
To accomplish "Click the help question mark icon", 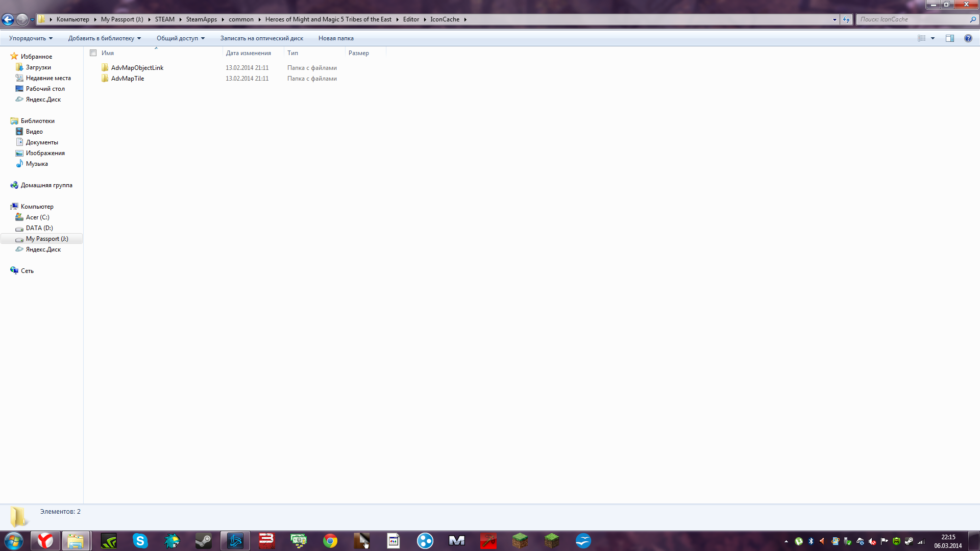I will coord(968,38).
